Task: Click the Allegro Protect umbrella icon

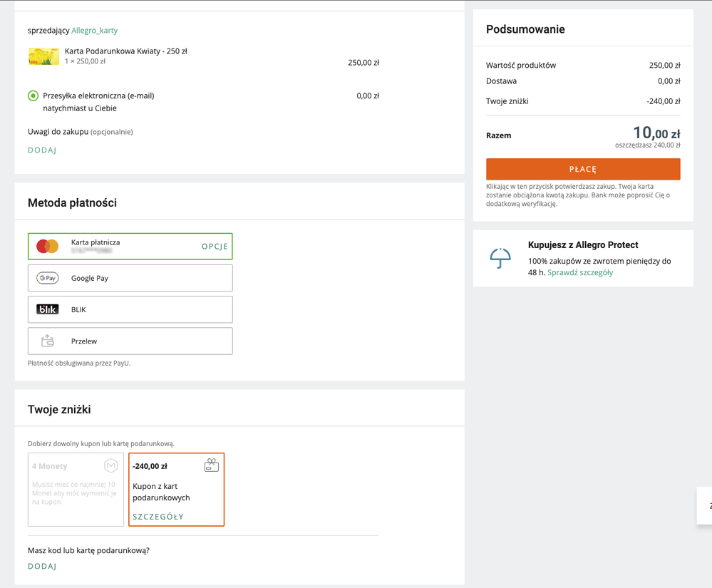Action: coord(500,258)
